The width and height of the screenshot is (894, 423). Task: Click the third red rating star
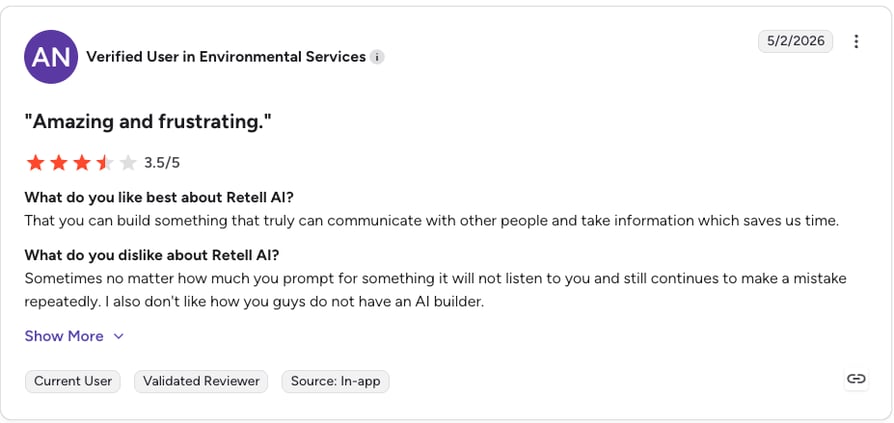[x=82, y=163]
